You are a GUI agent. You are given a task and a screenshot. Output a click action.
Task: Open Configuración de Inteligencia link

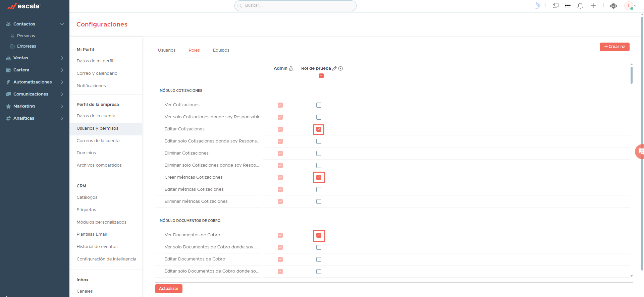[106, 259]
